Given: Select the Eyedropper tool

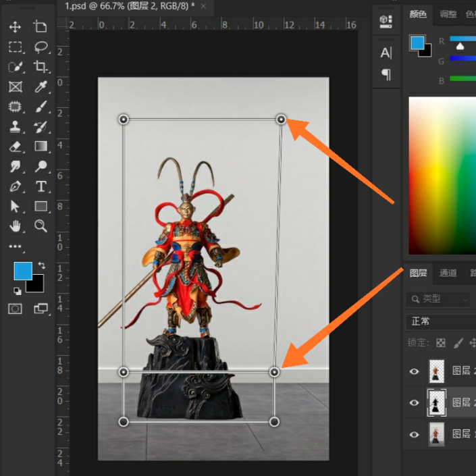Looking at the screenshot, I should coord(41,86).
